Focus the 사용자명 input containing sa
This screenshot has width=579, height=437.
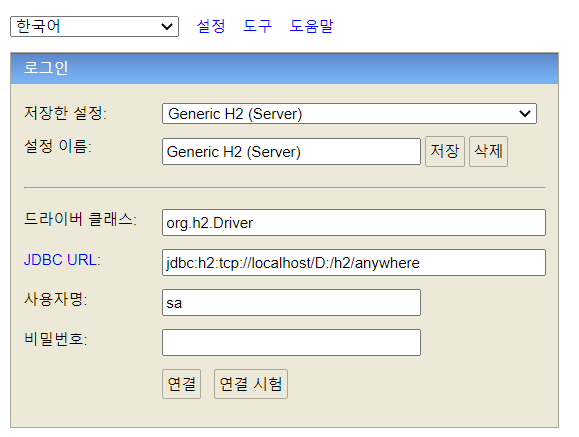291,302
